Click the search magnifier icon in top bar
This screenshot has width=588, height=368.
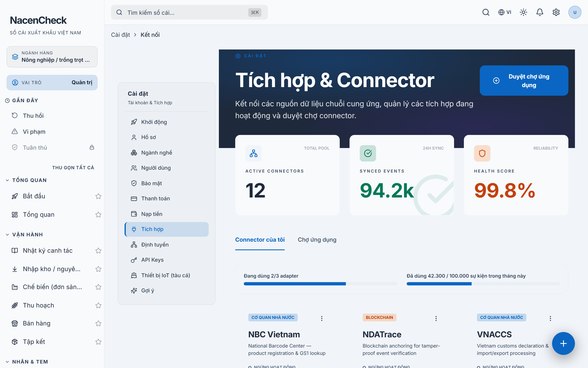click(x=486, y=12)
